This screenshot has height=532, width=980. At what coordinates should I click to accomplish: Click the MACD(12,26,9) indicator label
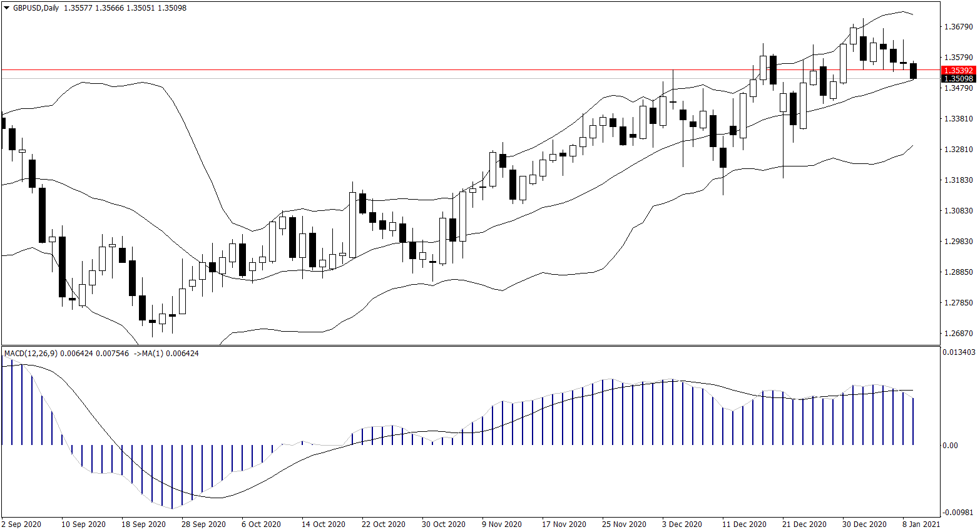(x=31, y=354)
